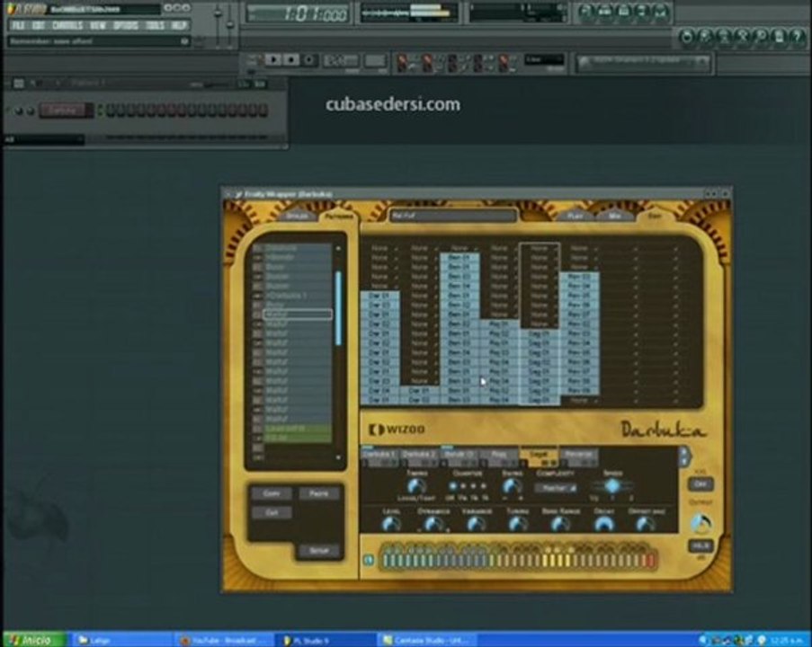Select the Off quantize radio button
The height and width of the screenshot is (647, 812).
[452, 486]
